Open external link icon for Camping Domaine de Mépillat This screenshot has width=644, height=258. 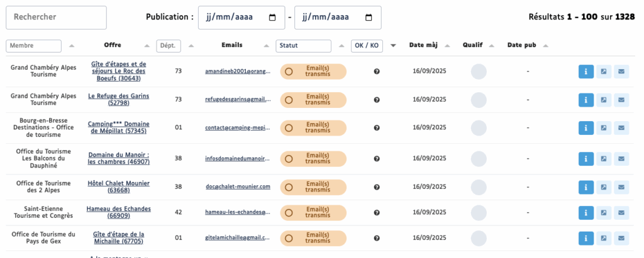(603, 129)
